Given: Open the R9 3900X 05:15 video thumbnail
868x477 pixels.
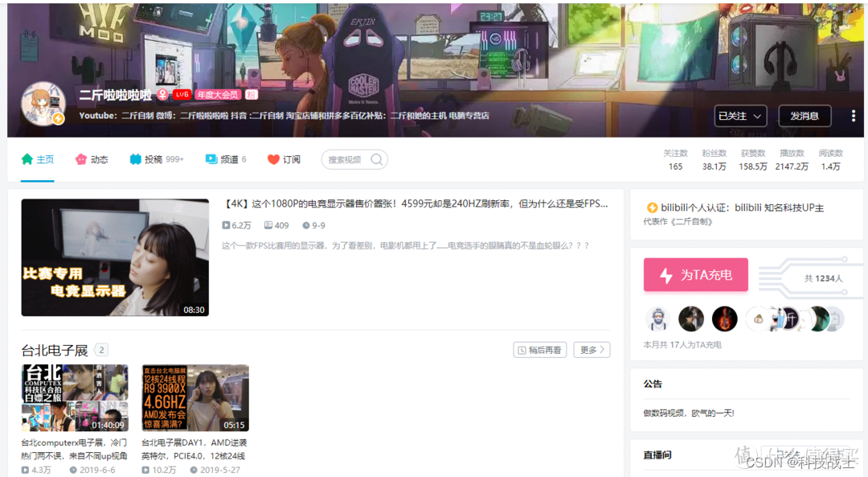Looking at the screenshot, I should 195,398.
